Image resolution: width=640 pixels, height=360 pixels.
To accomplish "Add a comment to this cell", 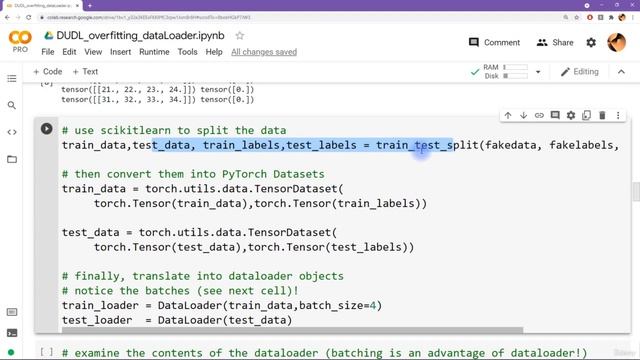I will point(555,115).
